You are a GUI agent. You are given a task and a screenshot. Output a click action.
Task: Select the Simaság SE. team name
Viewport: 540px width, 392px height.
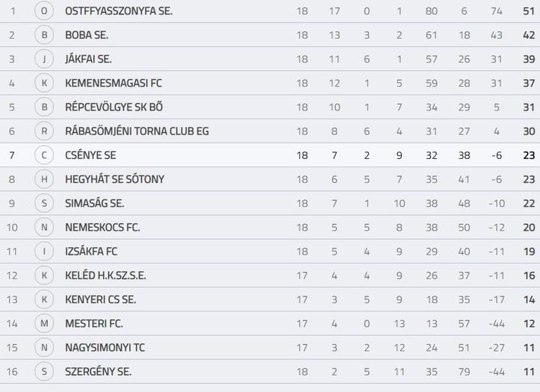point(95,203)
